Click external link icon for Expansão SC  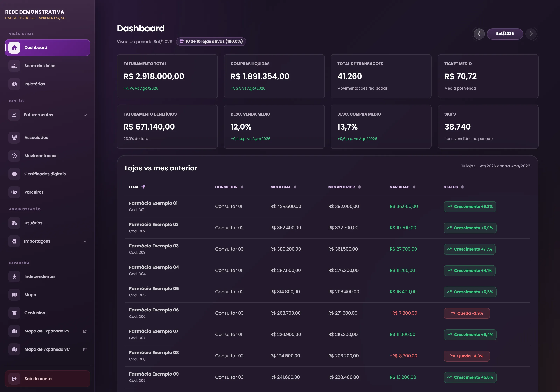click(85, 349)
